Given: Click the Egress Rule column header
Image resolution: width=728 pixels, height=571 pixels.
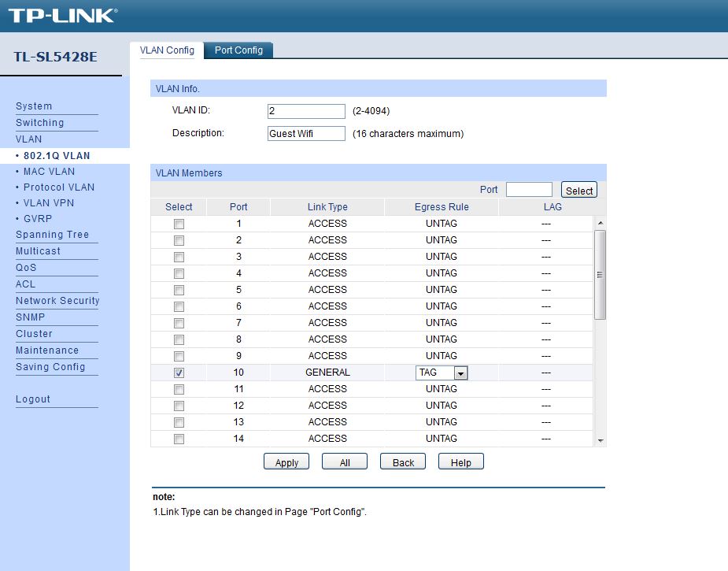Looking at the screenshot, I should click(x=442, y=207).
